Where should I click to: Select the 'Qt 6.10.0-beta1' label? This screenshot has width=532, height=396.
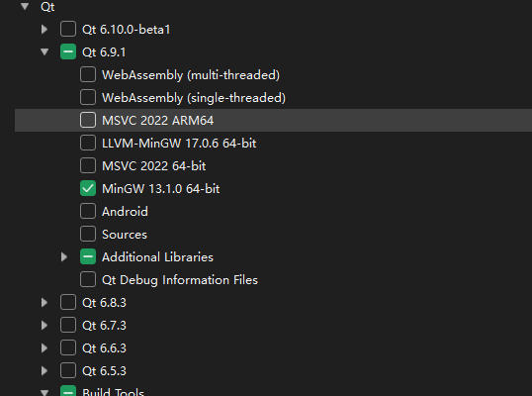click(x=126, y=30)
